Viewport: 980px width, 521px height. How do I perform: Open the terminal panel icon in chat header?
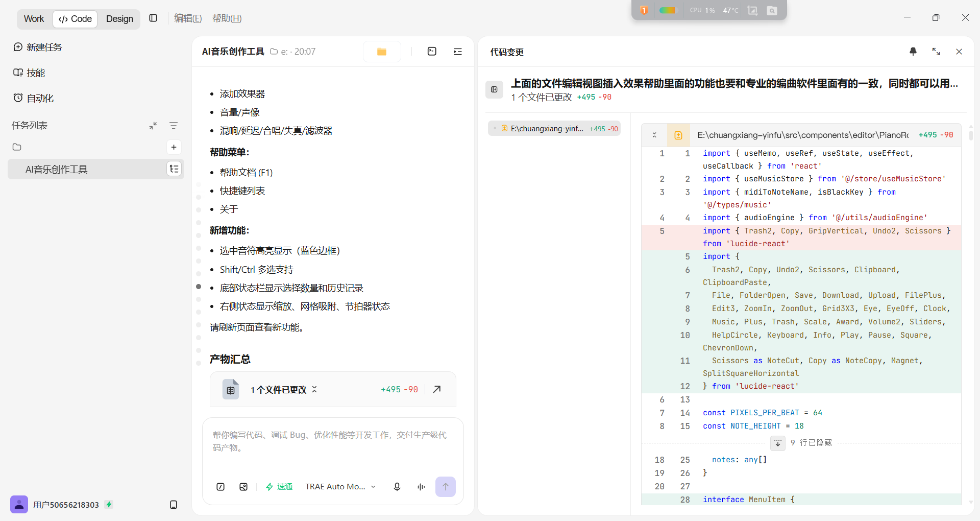pos(432,51)
